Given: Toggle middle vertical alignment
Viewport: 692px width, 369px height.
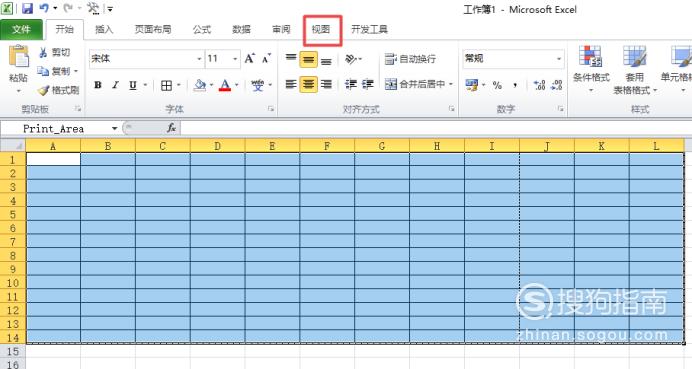Looking at the screenshot, I should (x=308, y=59).
